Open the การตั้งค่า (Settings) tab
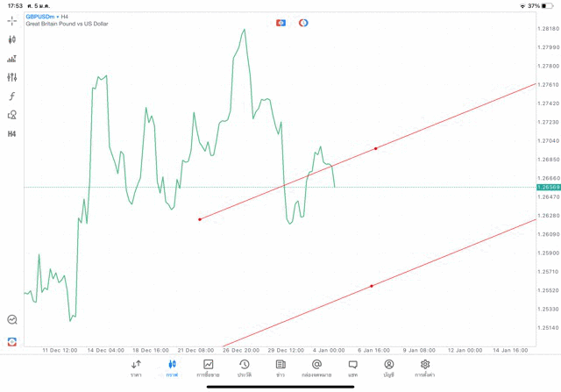The width and height of the screenshot is (561, 392). [x=425, y=367]
